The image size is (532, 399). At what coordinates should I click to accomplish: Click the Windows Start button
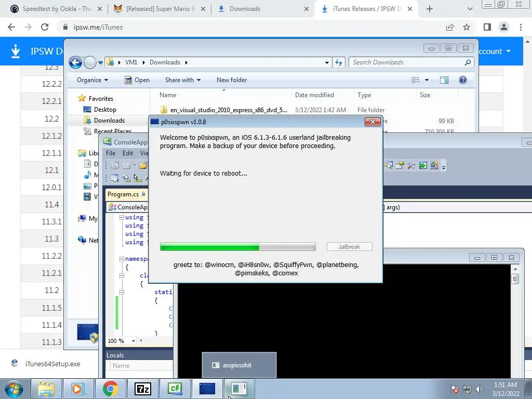tap(14, 389)
